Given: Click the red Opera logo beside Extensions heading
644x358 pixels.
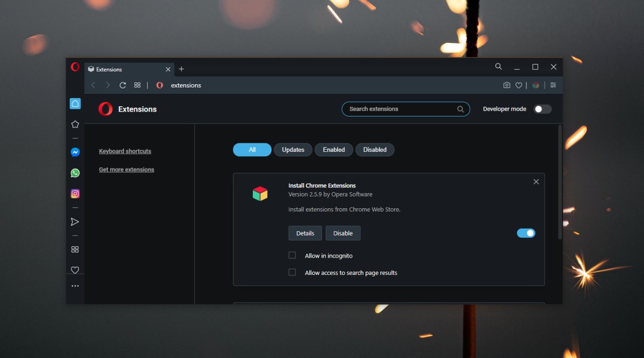Looking at the screenshot, I should tap(106, 109).
